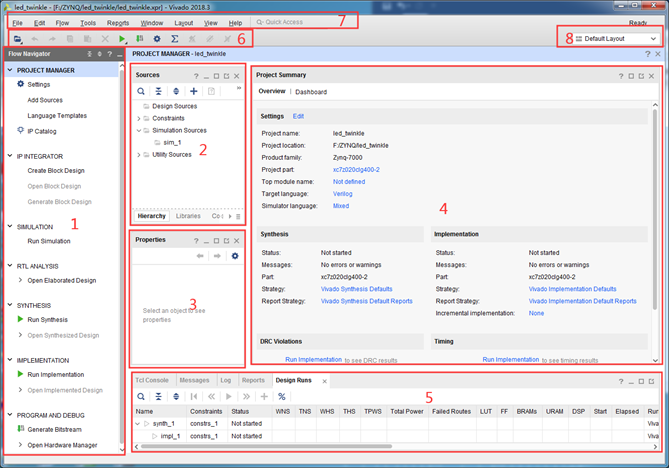Open the Flow menu
This screenshot has height=468, width=669.
62,23
